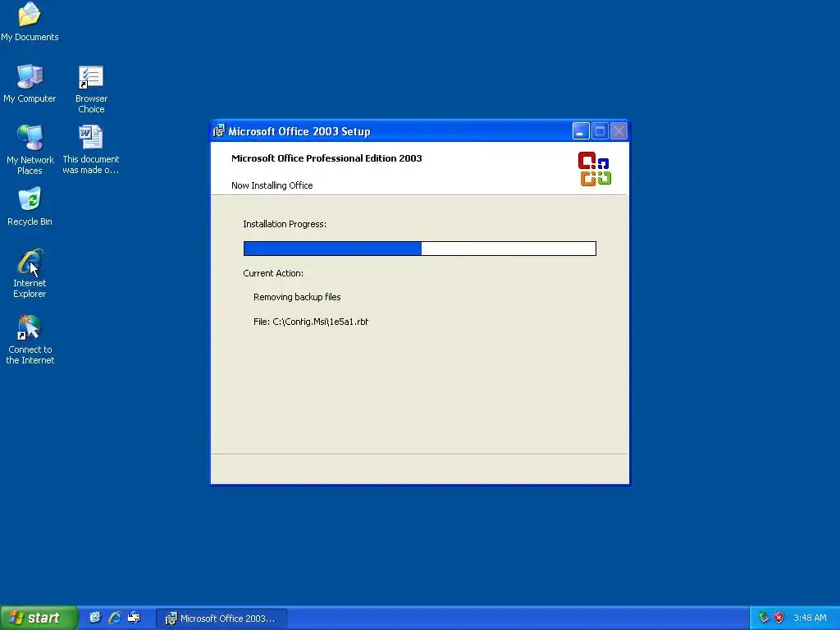This screenshot has height=630, width=840.
Task: Click the 3:48 AM taskbar clock
Action: pos(810,618)
